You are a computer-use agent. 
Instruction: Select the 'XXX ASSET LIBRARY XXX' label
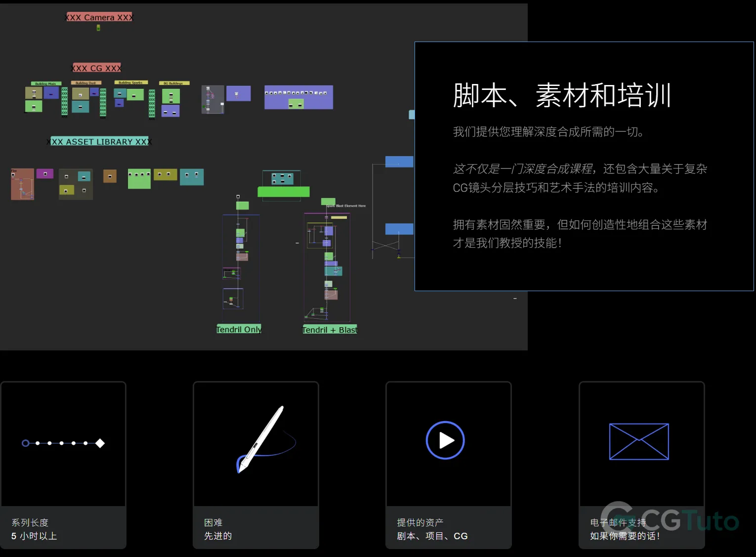tap(99, 141)
